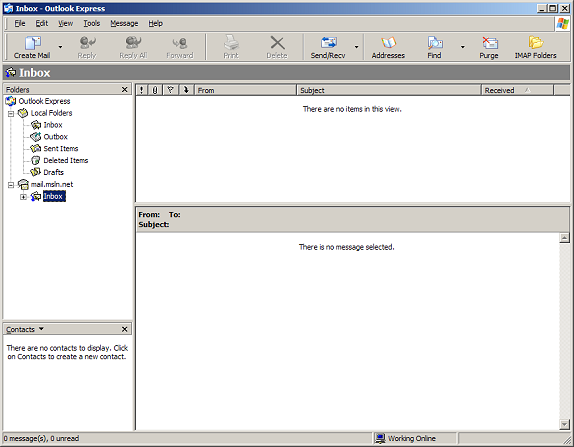The image size is (574, 447).
Task: Open the File menu
Action: (20, 23)
